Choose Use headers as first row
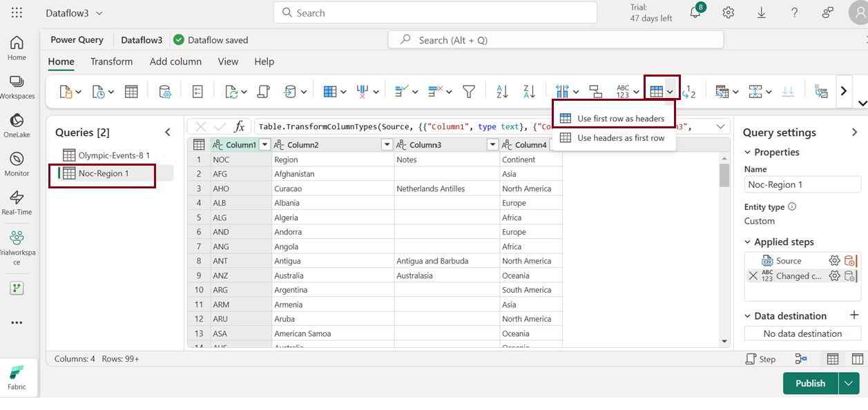Viewport: 868px width, 410px height. [x=614, y=137]
